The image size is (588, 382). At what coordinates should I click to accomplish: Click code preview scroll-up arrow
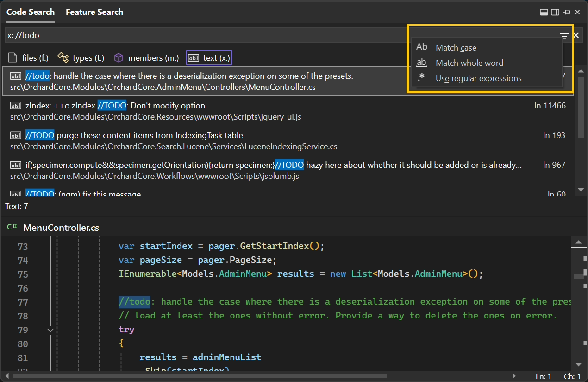[x=578, y=242]
